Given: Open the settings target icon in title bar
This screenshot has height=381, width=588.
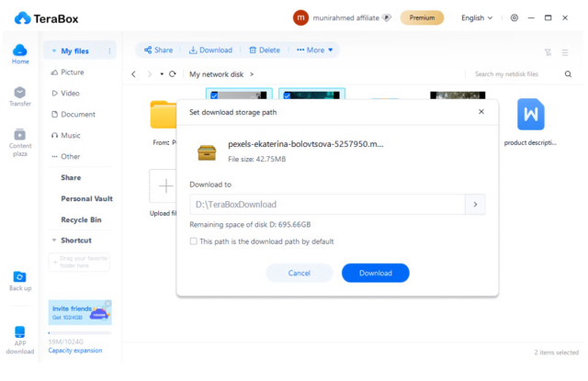Looking at the screenshot, I should point(514,17).
